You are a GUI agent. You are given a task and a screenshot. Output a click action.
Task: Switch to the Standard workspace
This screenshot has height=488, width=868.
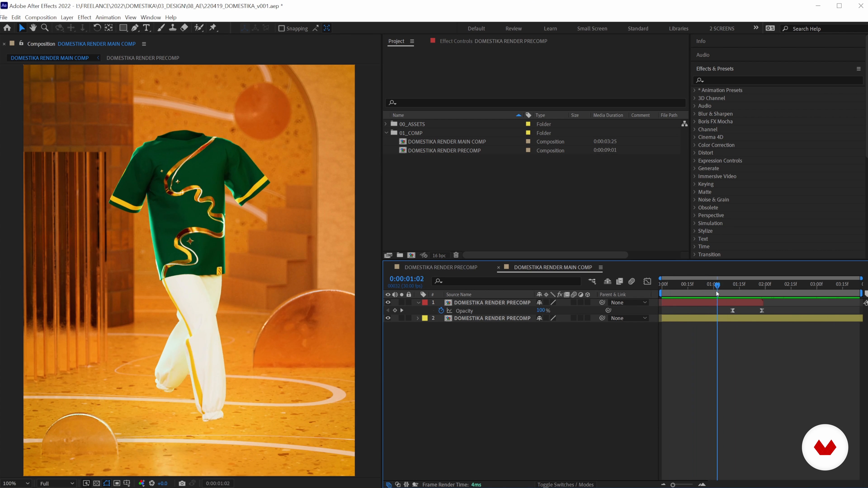point(637,29)
